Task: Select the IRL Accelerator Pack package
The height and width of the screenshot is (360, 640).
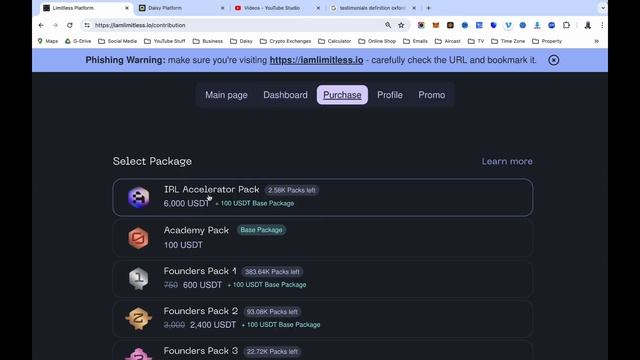Action: pos(323,198)
